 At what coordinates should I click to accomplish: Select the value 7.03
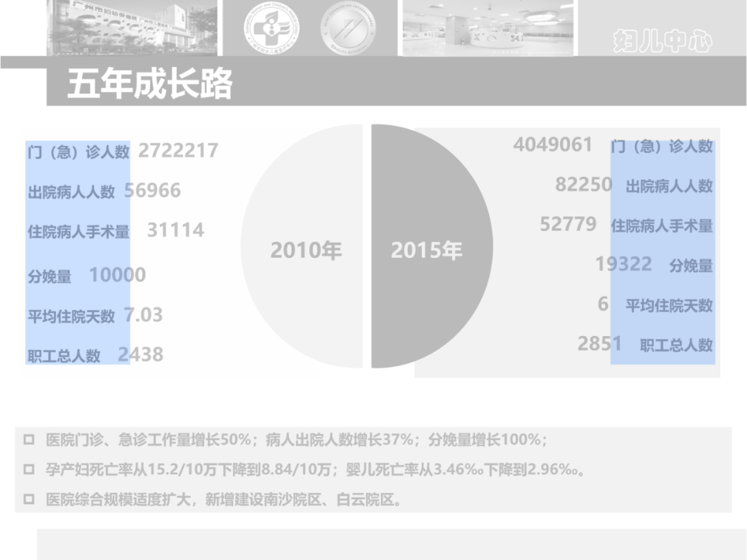[x=143, y=315]
